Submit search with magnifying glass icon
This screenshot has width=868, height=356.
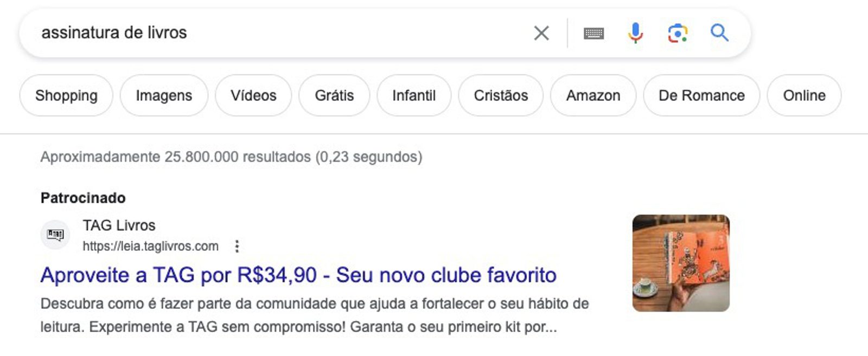(719, 33)
